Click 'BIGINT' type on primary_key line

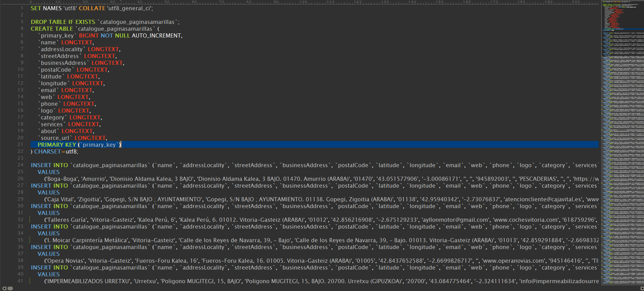coord(89,35)
